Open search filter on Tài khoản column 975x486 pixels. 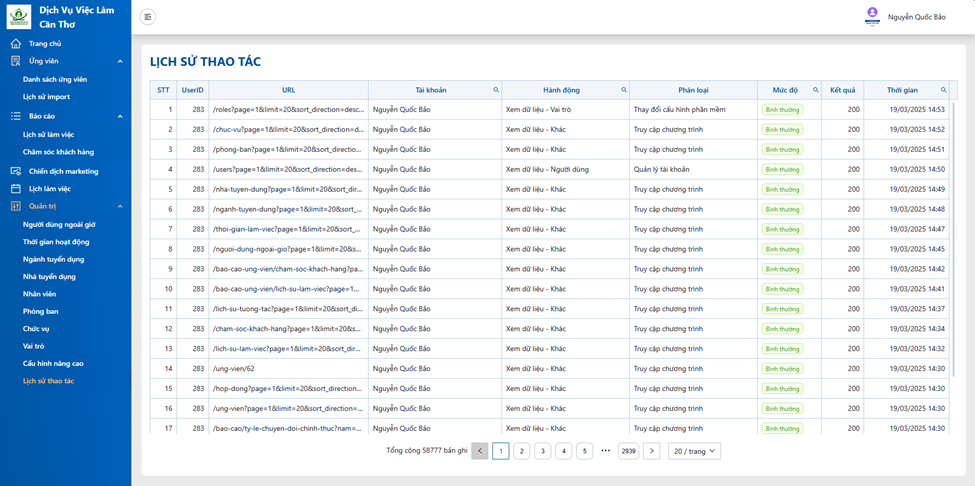(x=496, y=90)
